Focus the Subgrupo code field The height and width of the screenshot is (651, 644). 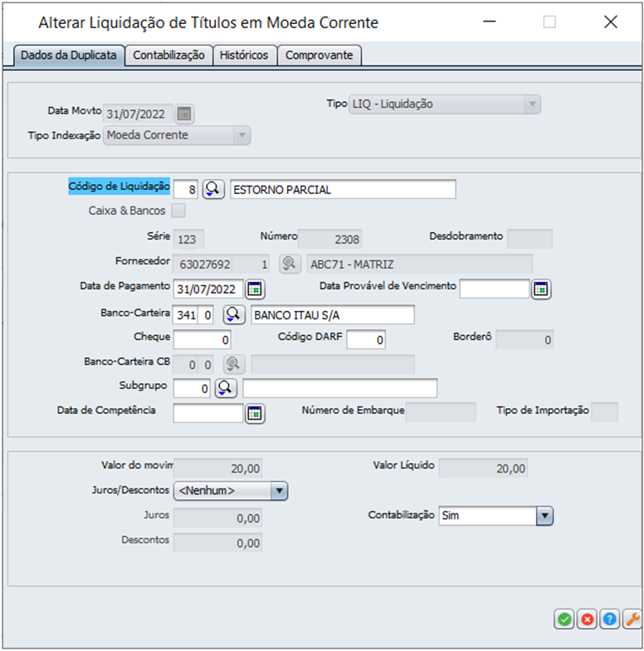(192, 388)
